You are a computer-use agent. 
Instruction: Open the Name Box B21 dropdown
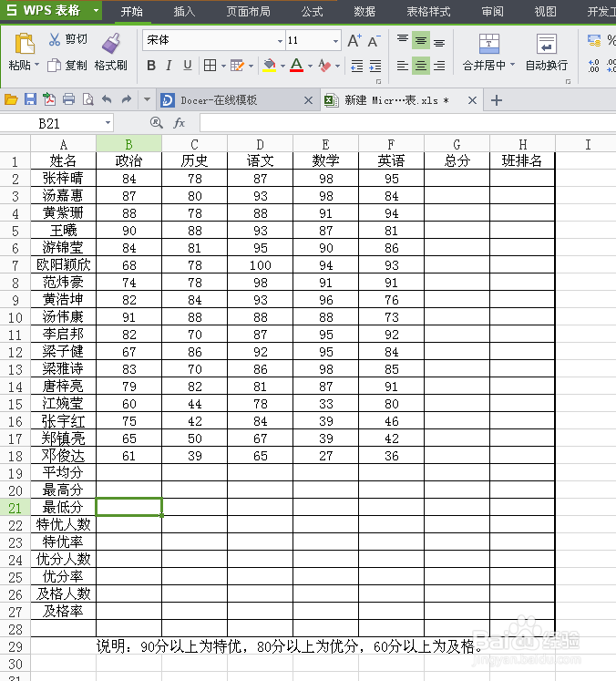point(108,123)
